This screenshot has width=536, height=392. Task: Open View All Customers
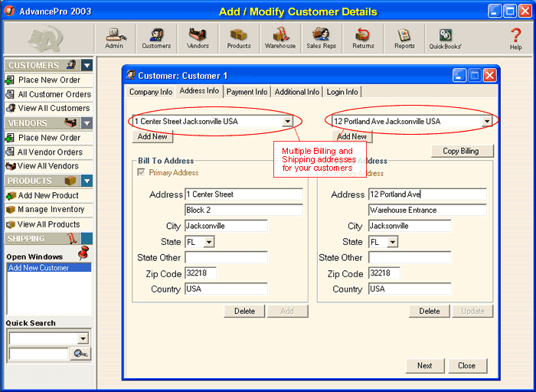pos(48,109)
